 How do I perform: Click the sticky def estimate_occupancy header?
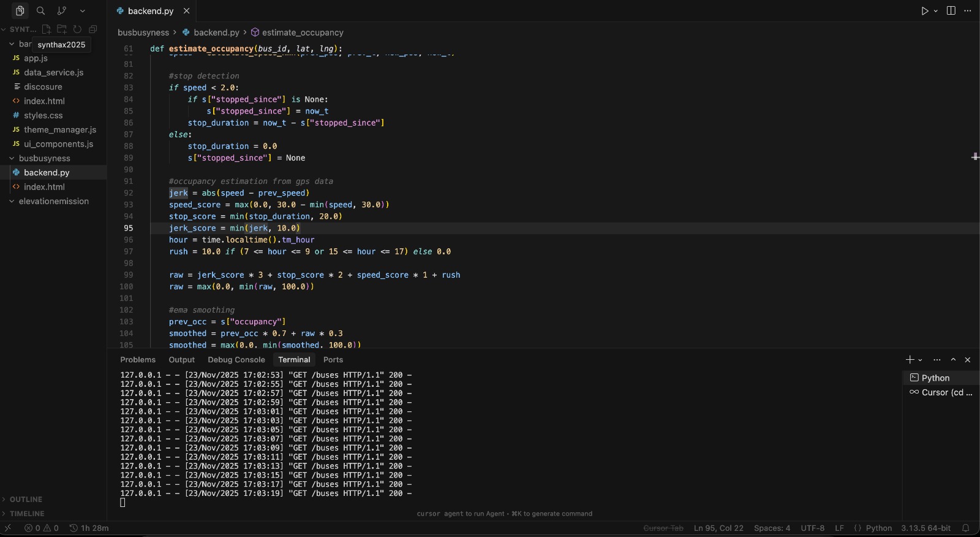point(246,48)
